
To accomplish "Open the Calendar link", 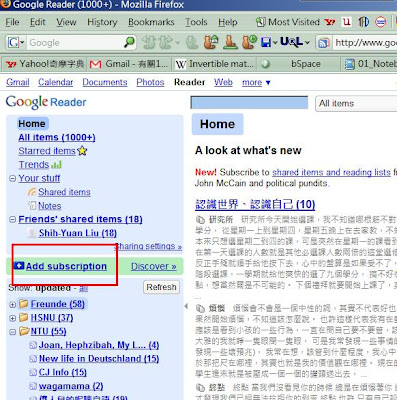I will click(55, 82).
